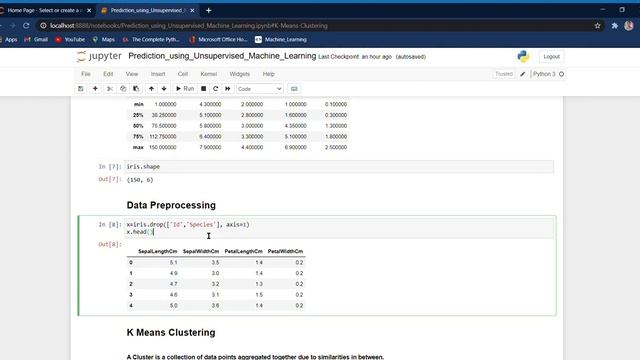Close the Prediction_using_Unsupervised tab

(x=192, y=10)
